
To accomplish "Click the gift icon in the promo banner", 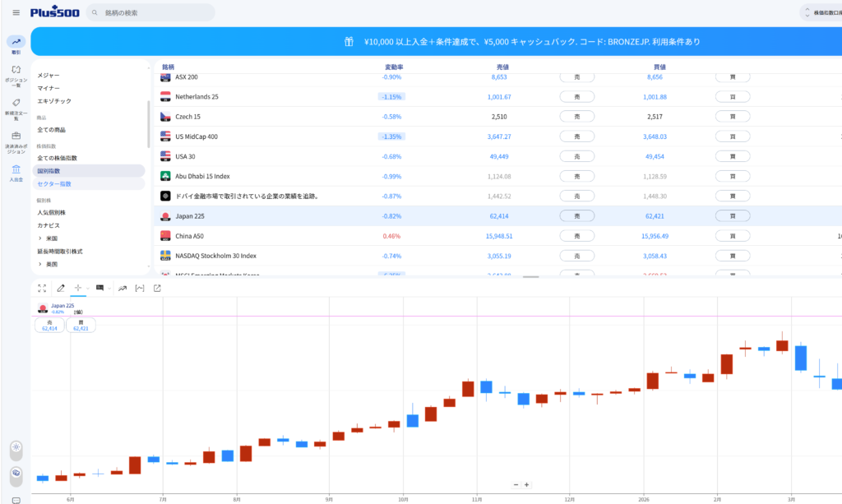I will pyautogui.click(x=349, y=41).
